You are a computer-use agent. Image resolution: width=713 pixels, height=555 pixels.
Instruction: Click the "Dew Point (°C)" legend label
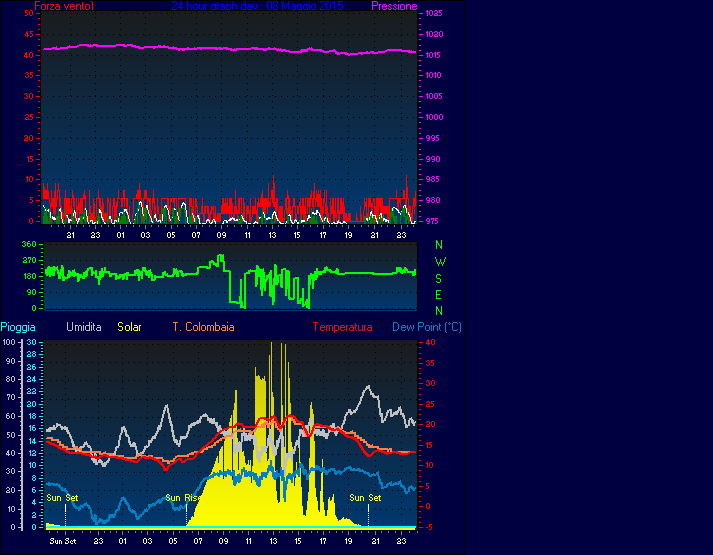pos(427,327)
